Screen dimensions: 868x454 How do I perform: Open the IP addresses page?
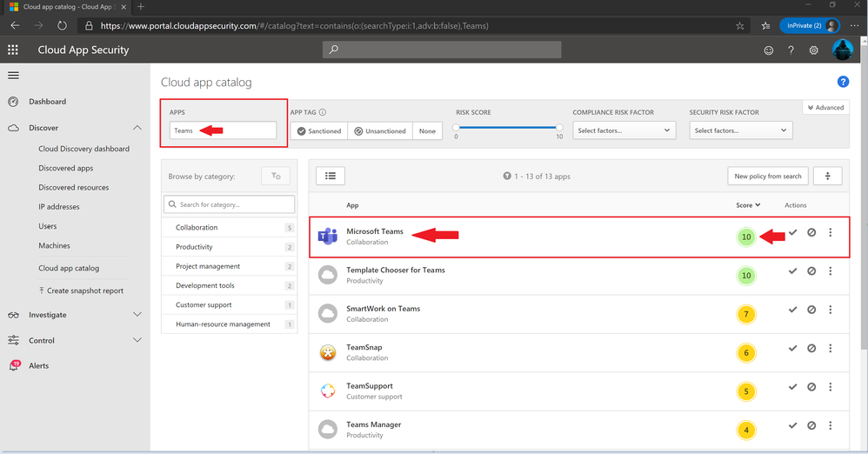58,206
